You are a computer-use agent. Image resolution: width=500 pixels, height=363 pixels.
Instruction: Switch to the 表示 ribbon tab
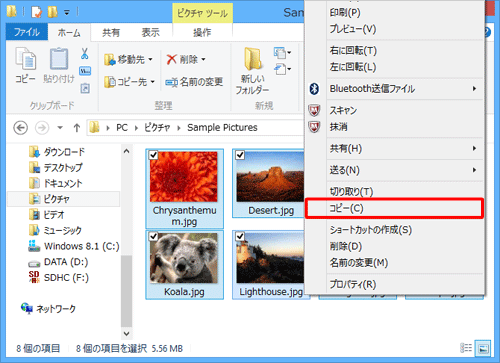point(151,33)
